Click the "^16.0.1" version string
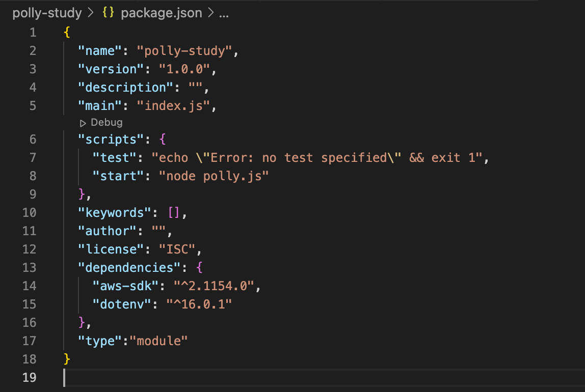Viewport: 585px width, 392px height. tap(199, 304)
